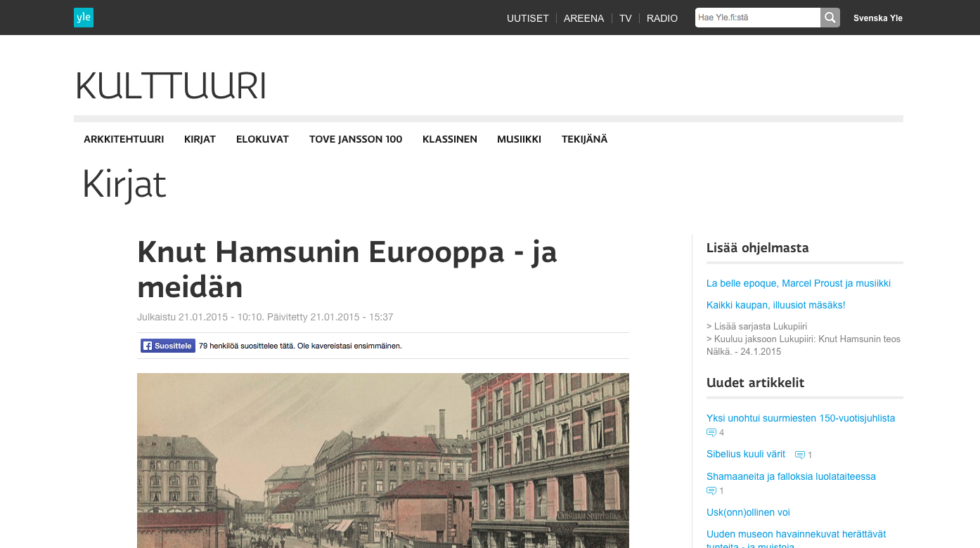This screenshot has height=548, width=980.
Task: Open UUTISET in top navigation
Action: pos(527,18)
